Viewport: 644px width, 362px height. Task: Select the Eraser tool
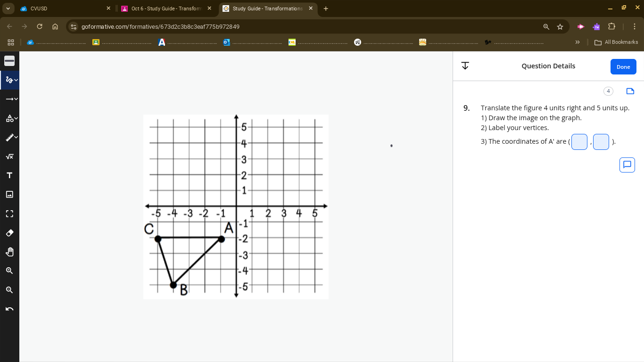pyautogui.click(x=9, y=232)
